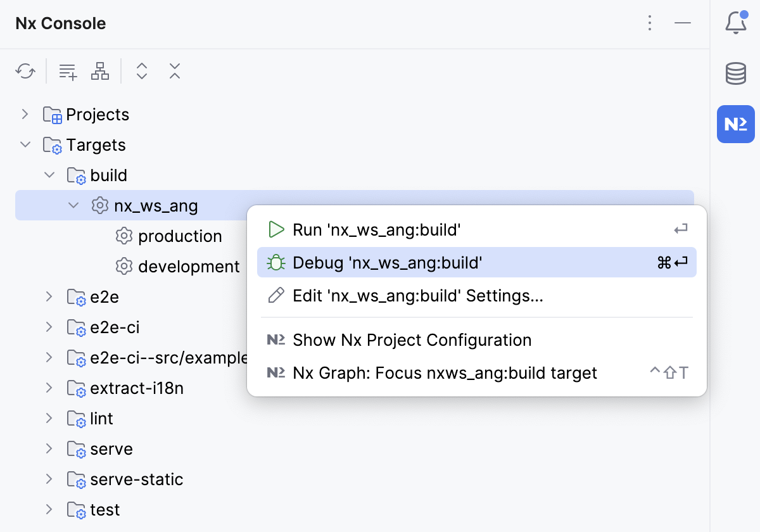Expand the Projects tree node
The width and height of the screenshot is (760, 532).
click(x=25, y=114)
